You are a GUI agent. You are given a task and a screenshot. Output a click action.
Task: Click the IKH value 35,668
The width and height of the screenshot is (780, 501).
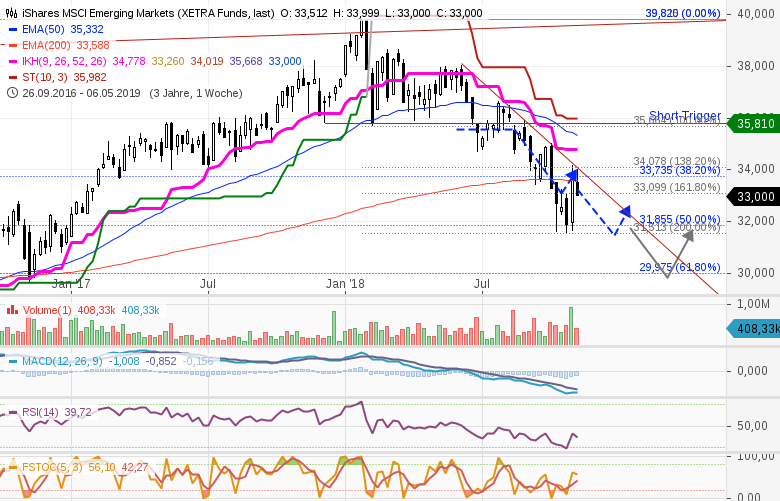(x=246, y=61)
